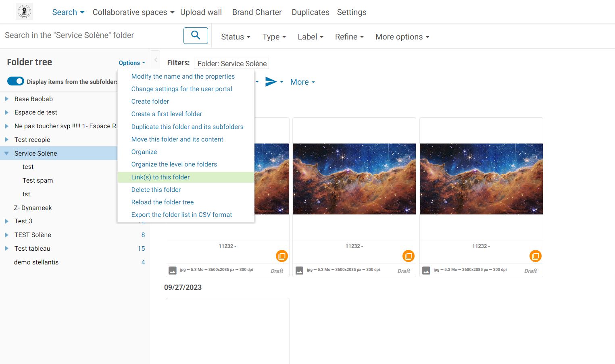Image resolution: width=615 pixels, height=364 pixels.
Task: Expand the Base Baobab folder
Action: point(6,99)
